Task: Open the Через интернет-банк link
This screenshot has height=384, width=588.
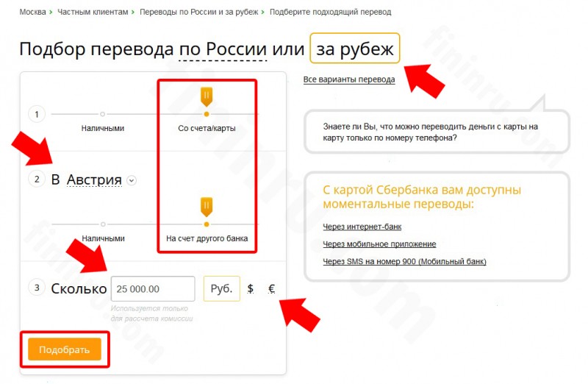Action: click(x=362, y=227)
